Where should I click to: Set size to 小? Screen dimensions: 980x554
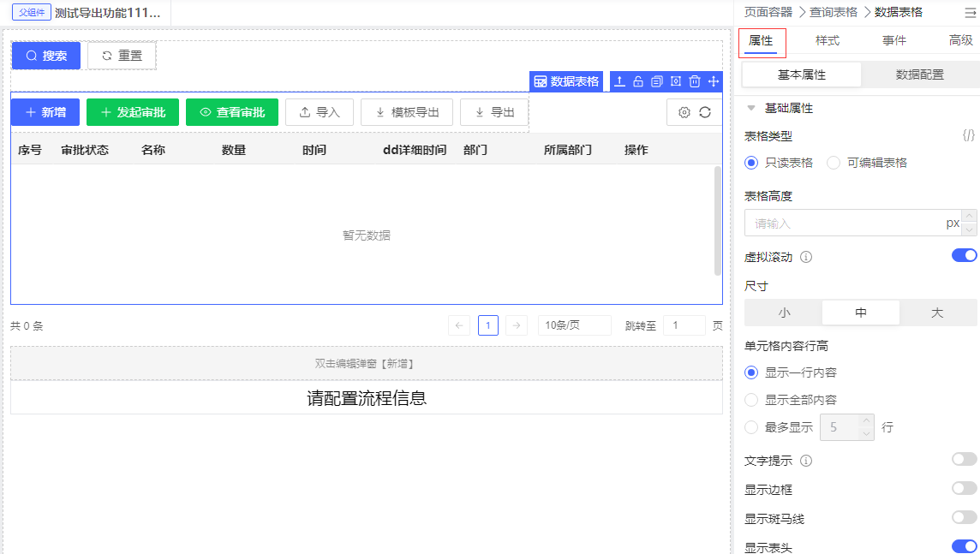tap(784, 313)
